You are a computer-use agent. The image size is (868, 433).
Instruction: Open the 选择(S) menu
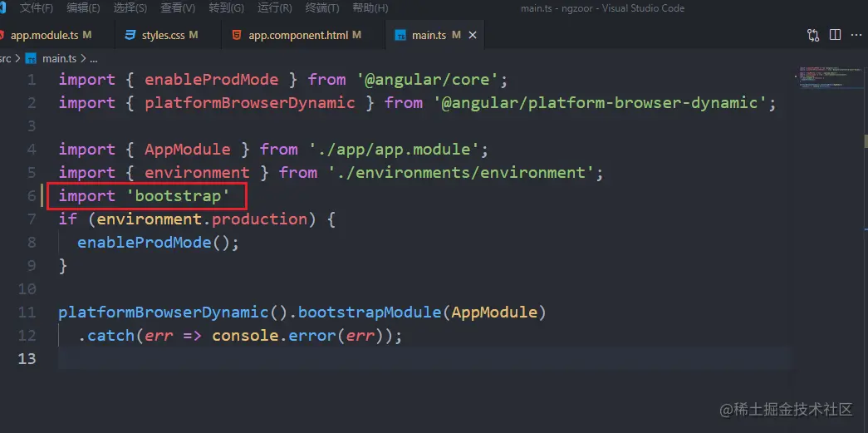coord(130,8)
